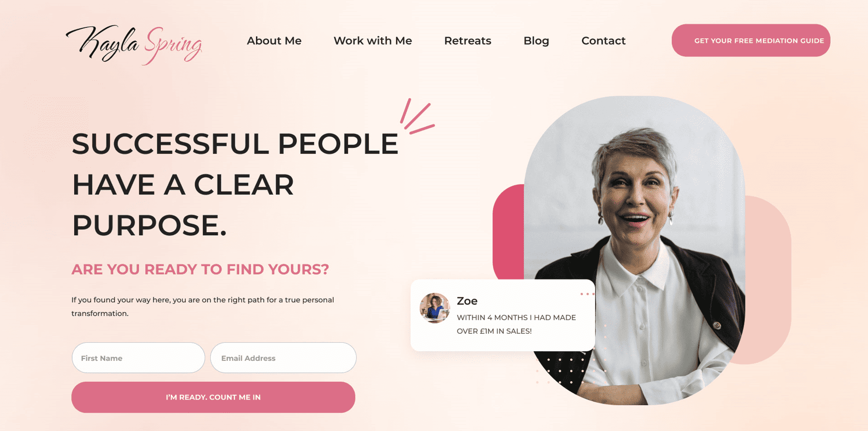Click the Kayla Spring logo
Viewport: 868px width, 431px height.
134,44
